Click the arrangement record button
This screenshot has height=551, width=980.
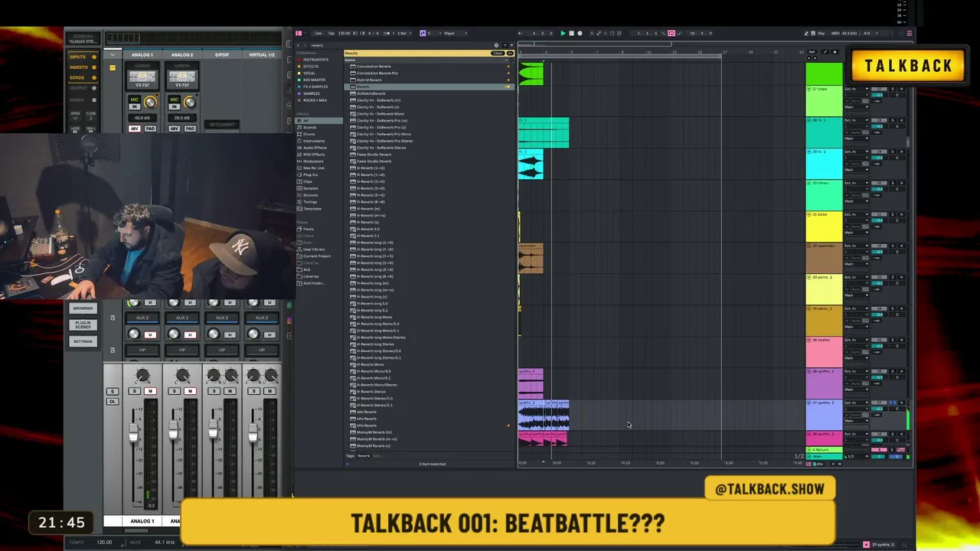(580, 34)
